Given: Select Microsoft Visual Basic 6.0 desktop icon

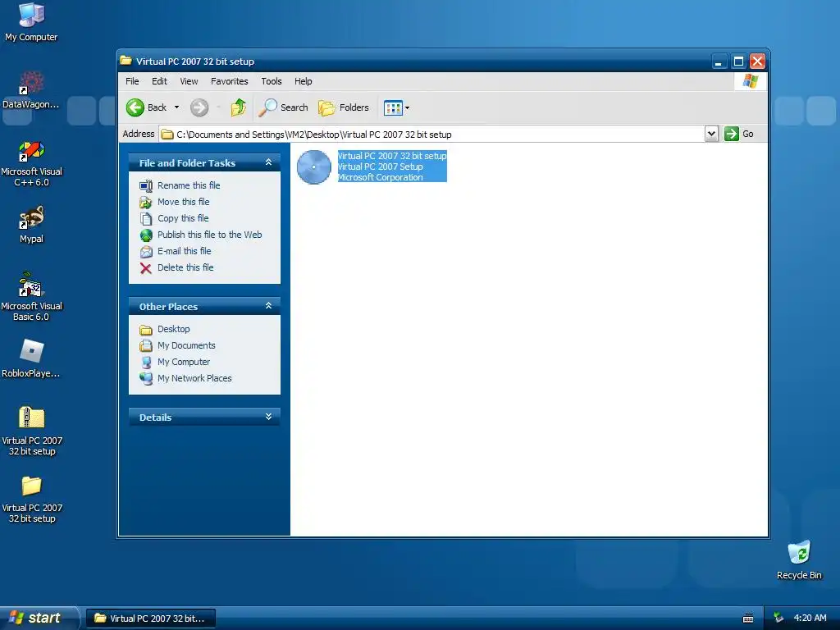Looking at the screenshot, I should click(31, 297).
